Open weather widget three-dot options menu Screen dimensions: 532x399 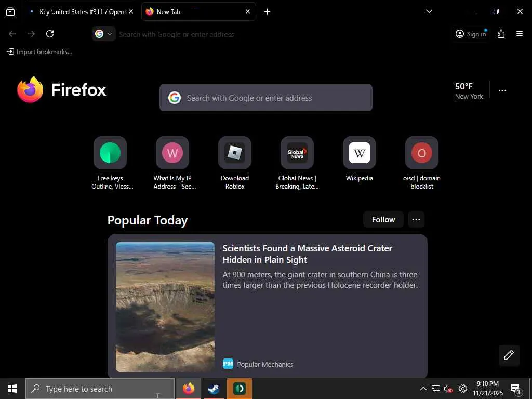pos(502,90)
